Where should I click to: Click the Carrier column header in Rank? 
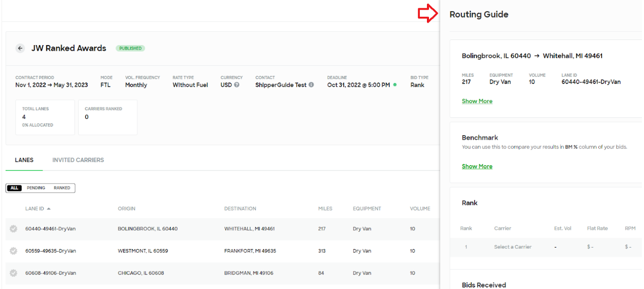(502, 229)
